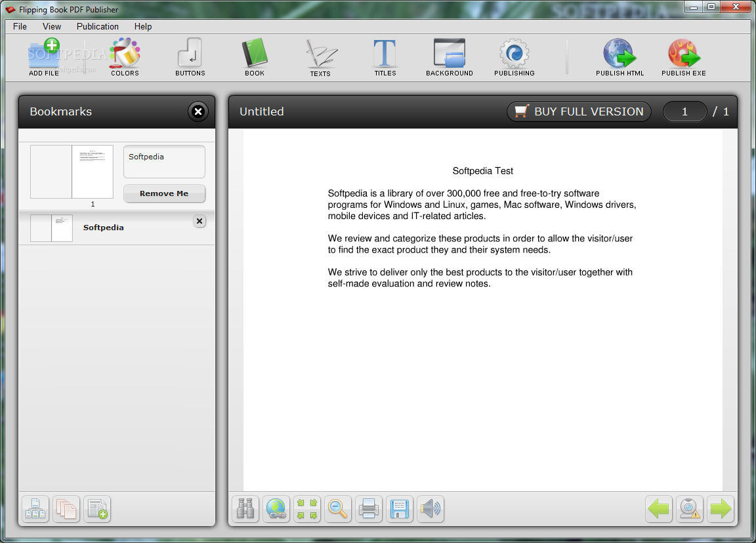Click the Publish EXE icon

tap(684, 57)
